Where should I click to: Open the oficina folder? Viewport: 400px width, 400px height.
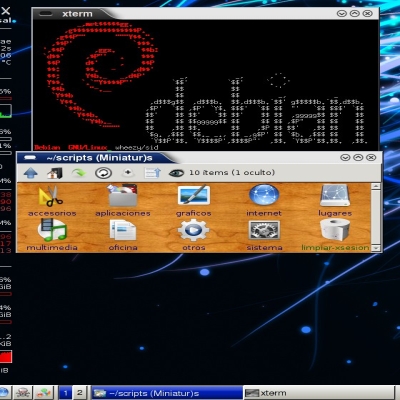pos(123,235)
